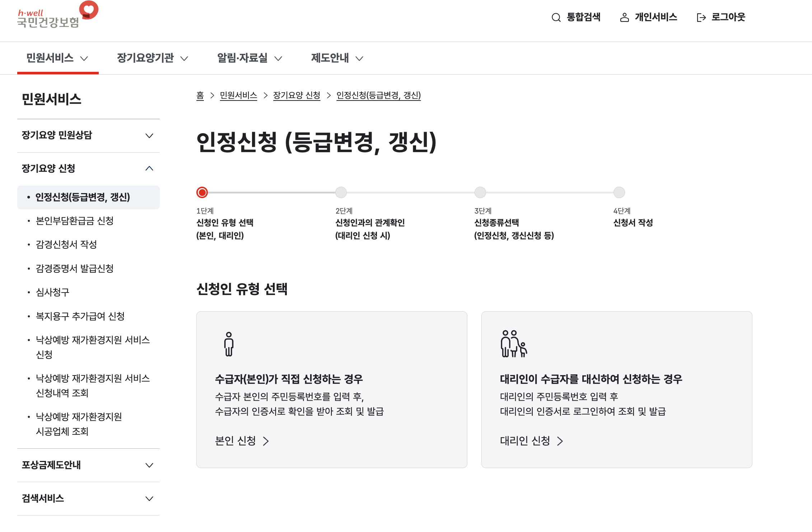Click 신청인 유형 선택 section heading
Image resolution: width=812 pixels, height=532 pixels.
coord(242,289)
